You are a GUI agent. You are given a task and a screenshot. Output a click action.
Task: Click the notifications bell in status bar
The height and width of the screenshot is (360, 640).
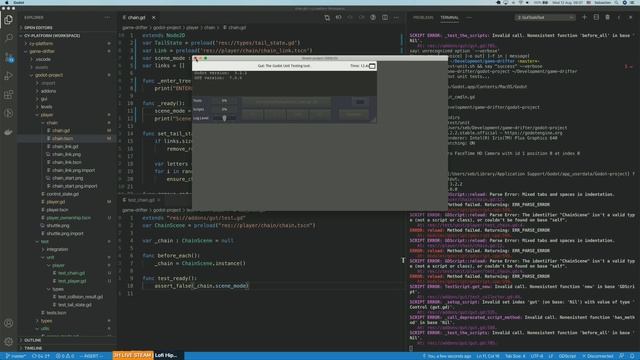632,356
